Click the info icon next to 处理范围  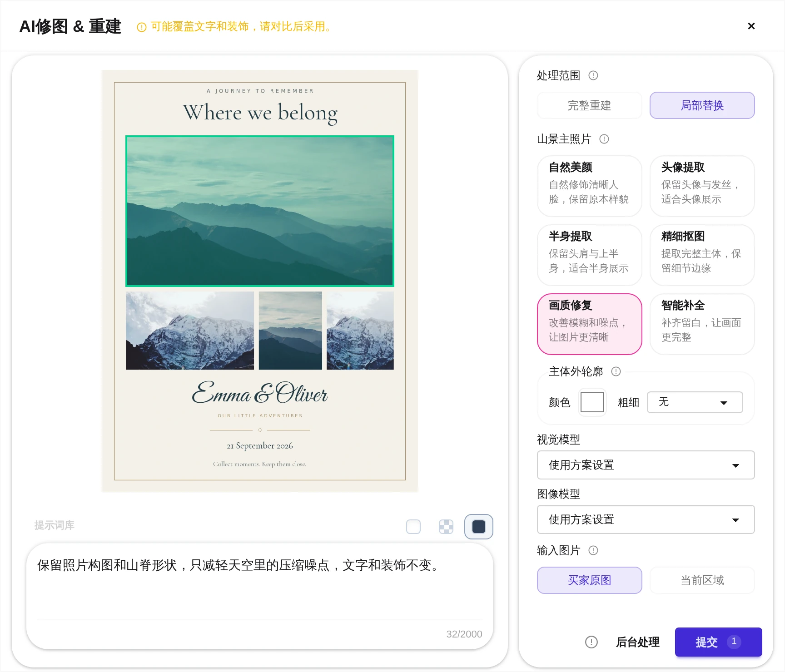pyautogui.click(x=593, y=75)
